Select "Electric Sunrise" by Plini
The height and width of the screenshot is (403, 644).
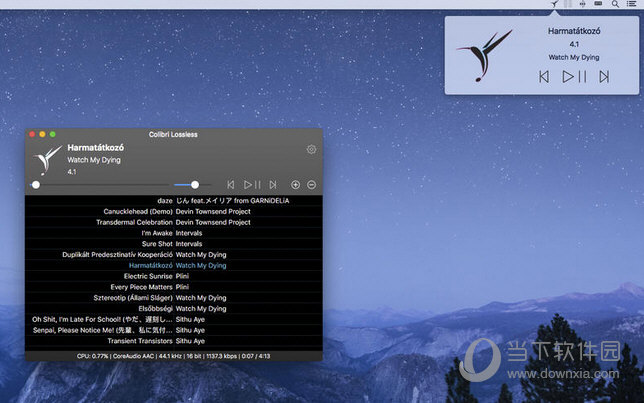[174, 276]
